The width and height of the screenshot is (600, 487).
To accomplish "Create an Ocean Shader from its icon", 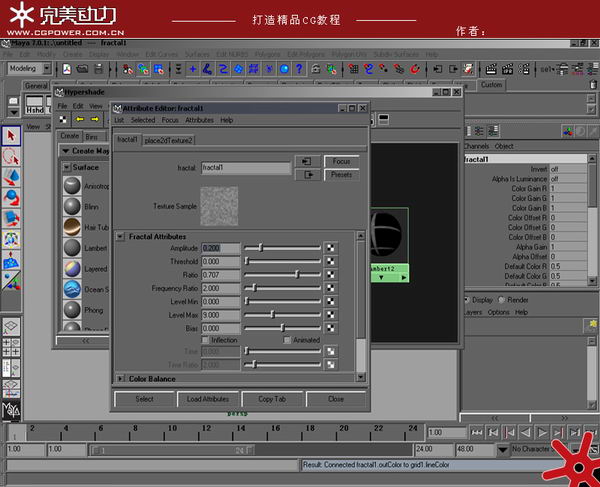I will 72,289.
